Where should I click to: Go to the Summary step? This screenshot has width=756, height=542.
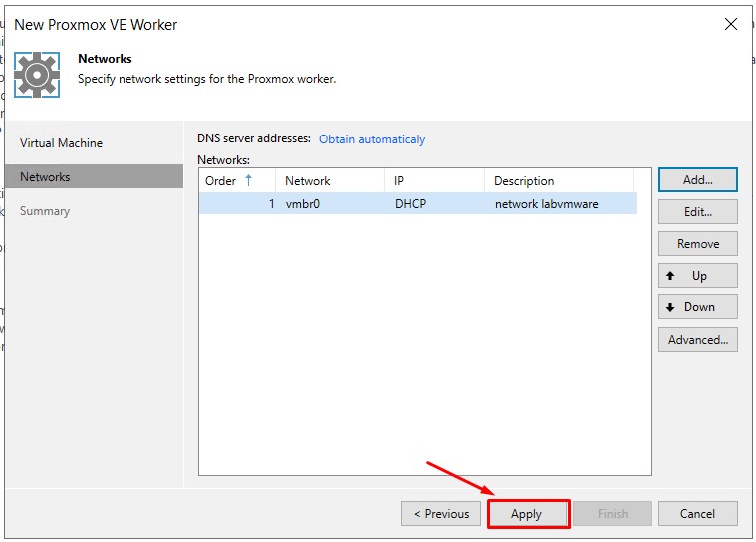click(45, 211)
